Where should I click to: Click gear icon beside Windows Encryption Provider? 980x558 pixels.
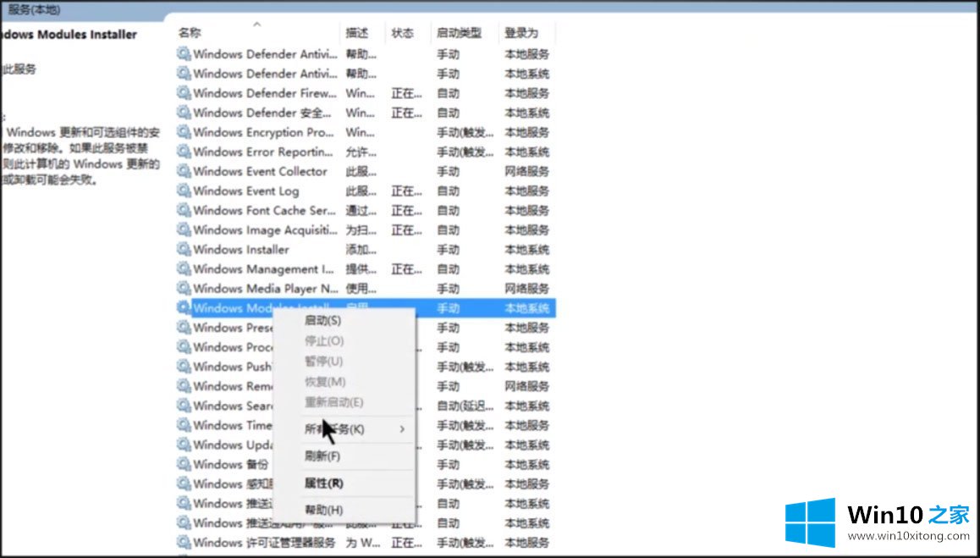tap(184, 132)
